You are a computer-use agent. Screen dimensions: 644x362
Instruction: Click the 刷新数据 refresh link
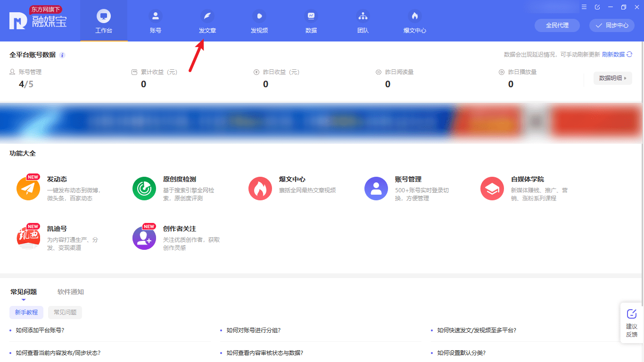click(613, 55)
